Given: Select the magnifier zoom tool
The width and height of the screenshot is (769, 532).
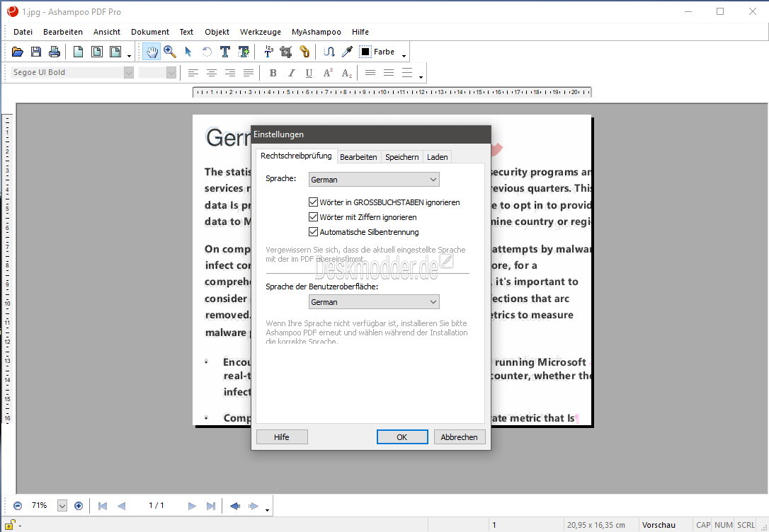Looking at the screenshot, I should click(x=170, y=52).
